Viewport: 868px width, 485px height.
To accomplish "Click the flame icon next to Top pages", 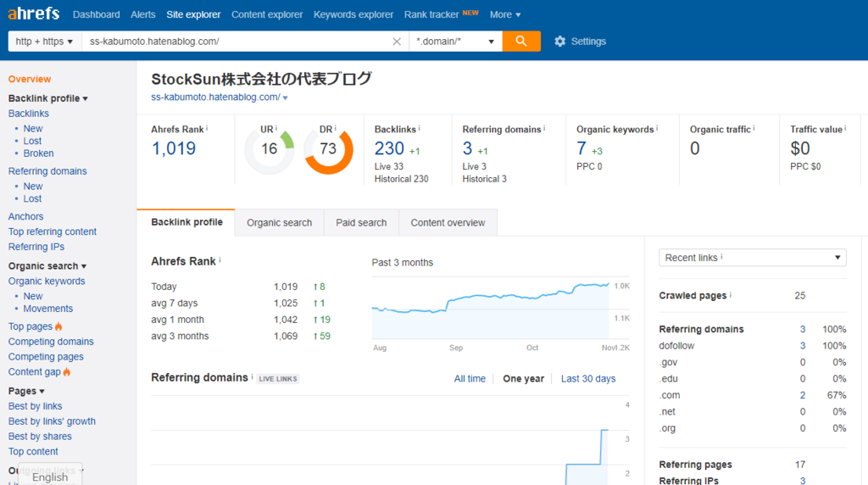I will [58, 326].
